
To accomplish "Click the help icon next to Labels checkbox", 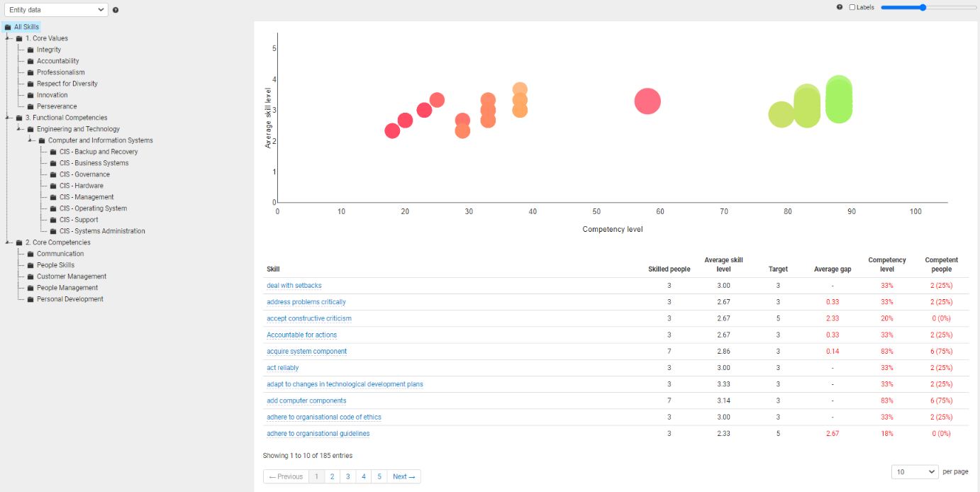I will [840, 7].
